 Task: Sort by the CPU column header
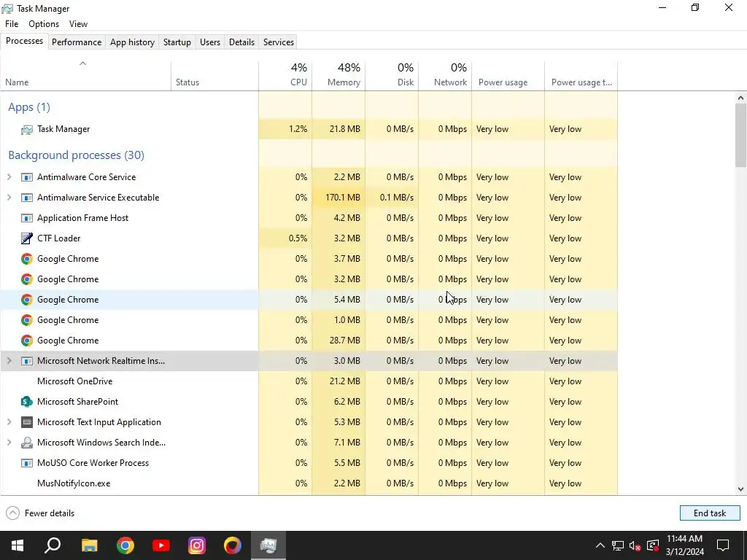[285, 76]
